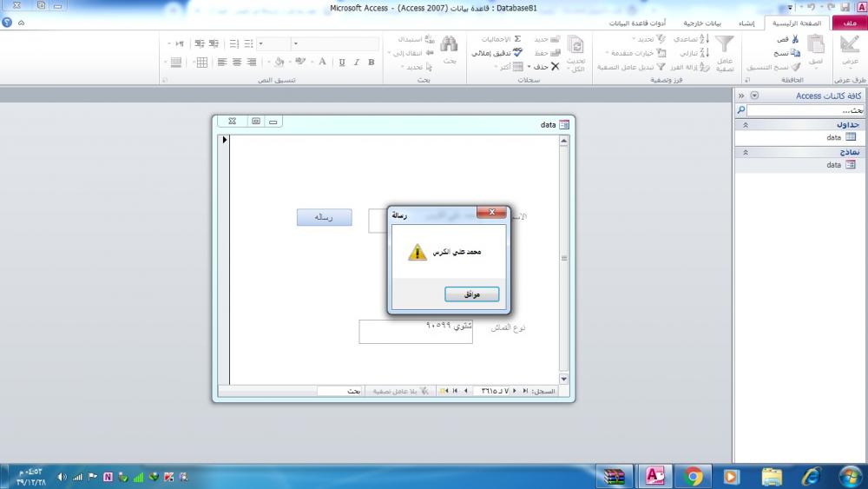Toggle the numbered list icon
This screenshot has width=868, height=489.
click(x=234, y=43)
